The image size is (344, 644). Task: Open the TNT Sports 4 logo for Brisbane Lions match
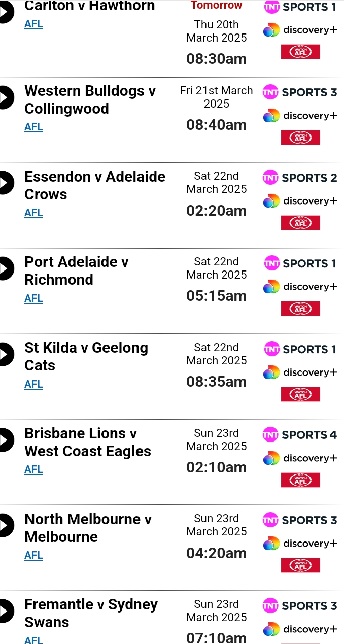(x=299, y=435)
